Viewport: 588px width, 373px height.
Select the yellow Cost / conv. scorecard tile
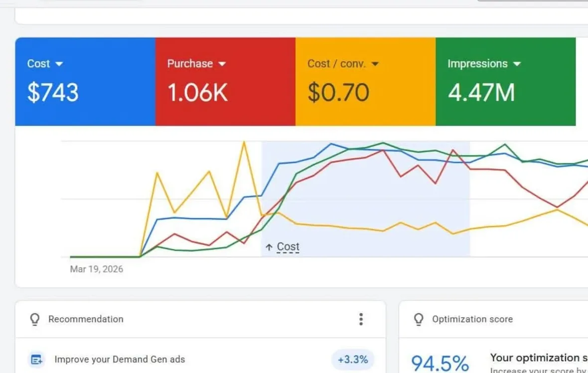366,81
